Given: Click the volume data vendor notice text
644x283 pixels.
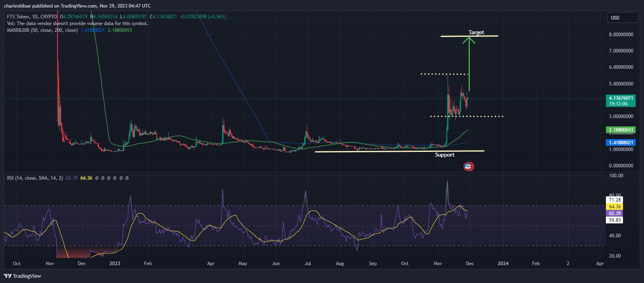Looking at the screenshot, I should click(77, 23).
